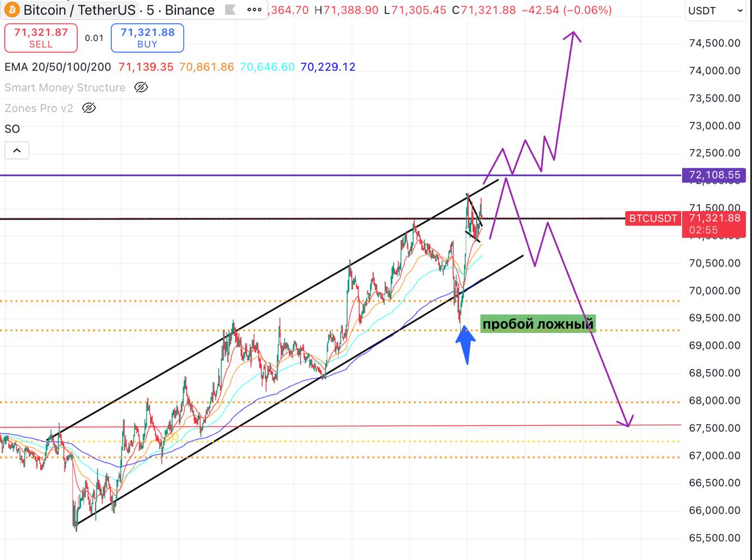Open the USDT currency dropdown

point(714,11)
